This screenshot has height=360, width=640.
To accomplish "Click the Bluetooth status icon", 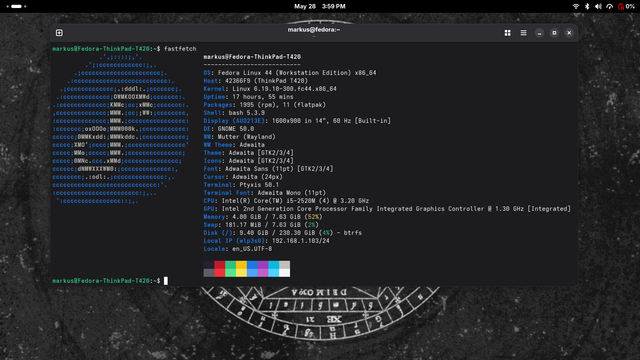I will pyautogui.click(x=587, y=6).
